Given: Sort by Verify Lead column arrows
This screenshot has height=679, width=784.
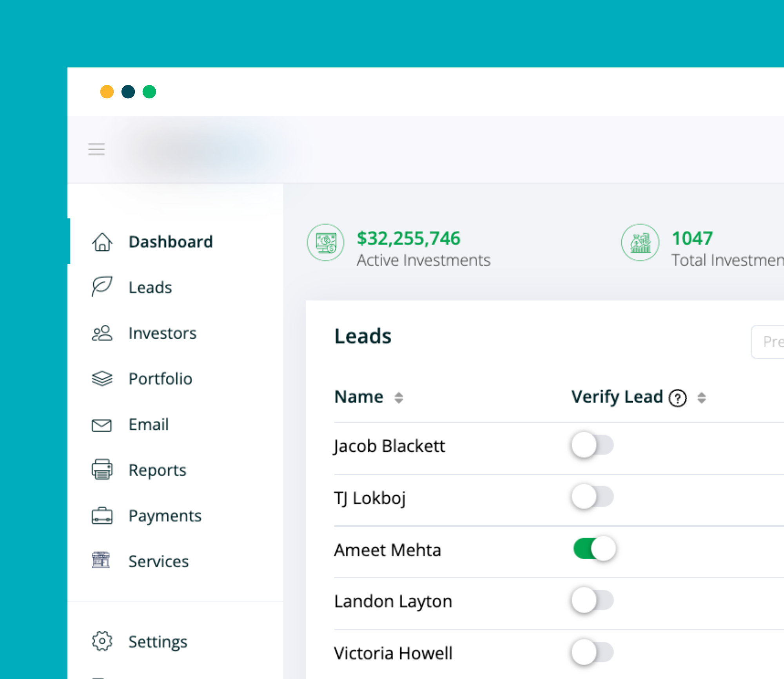Looking at the screenshot, I should pyautogui.click(x=702, y=398).
